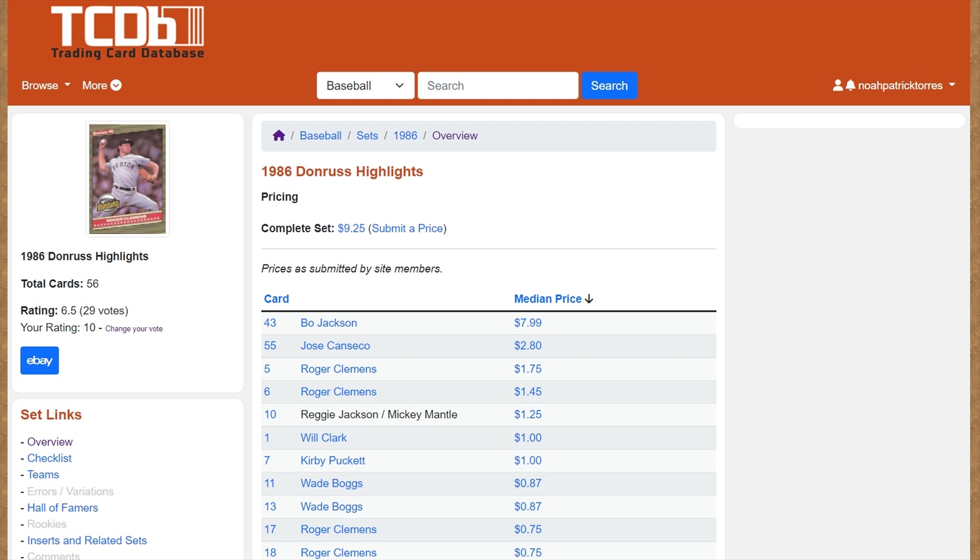
Task: Click the '1986 Donruss Highlights' page heading
Action: pyautogui.click(x=342, y=172)
